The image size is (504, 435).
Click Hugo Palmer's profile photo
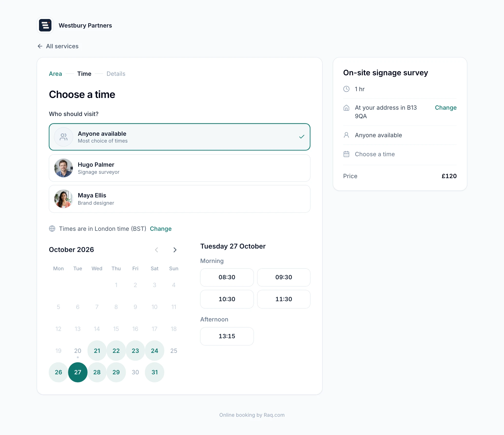(64, 168)
